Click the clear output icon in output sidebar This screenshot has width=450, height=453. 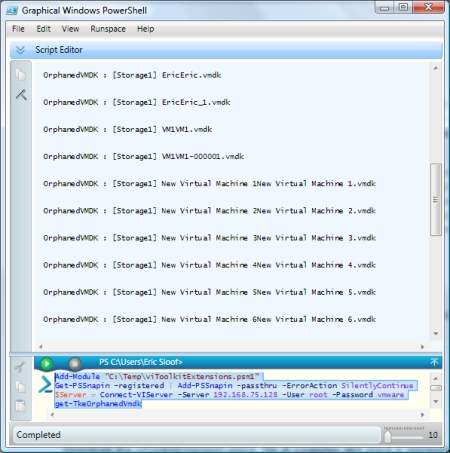click(x=21, y=95)
